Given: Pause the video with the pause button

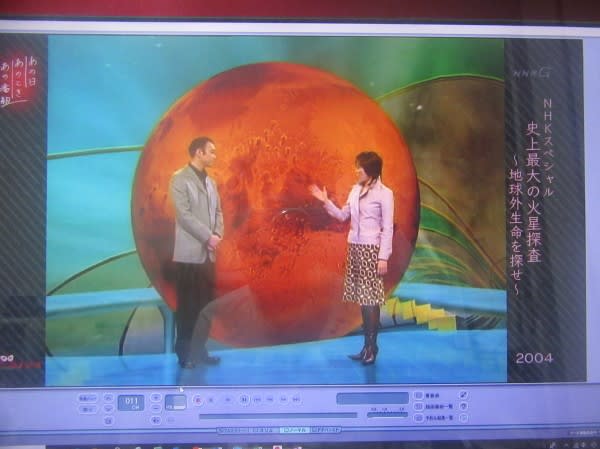Looking at the screenshot, I should click(x=244, y=399).
